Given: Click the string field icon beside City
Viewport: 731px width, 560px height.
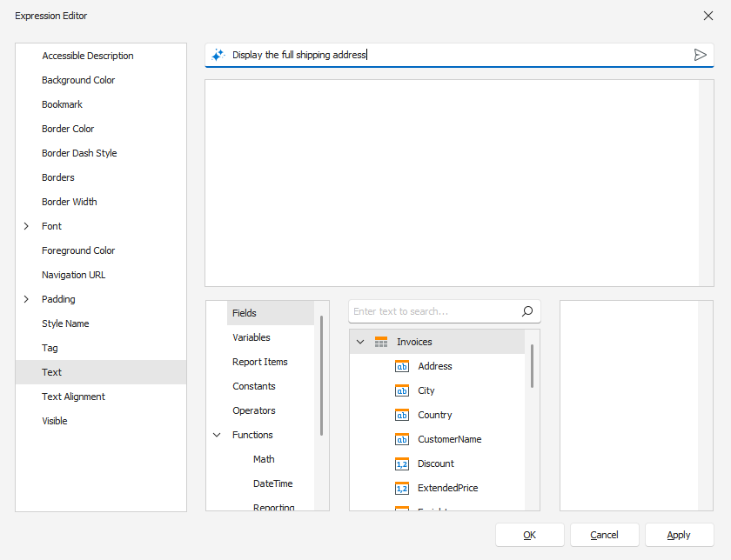Looking at the screenshot, I should pos(403,390).
